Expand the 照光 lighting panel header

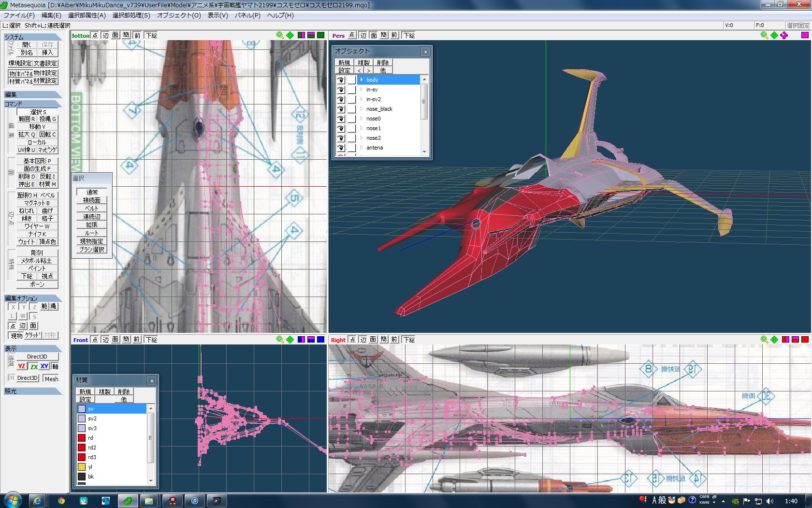tap(33, 391)
